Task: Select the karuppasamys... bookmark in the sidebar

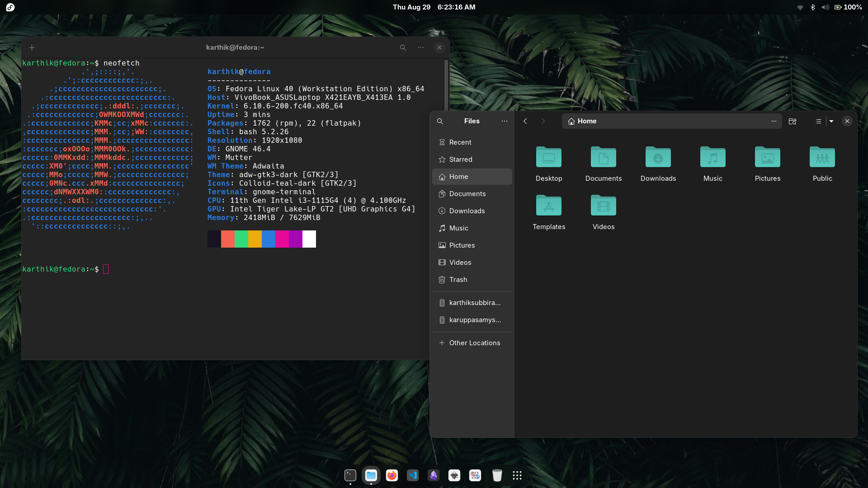Action: click(x=472, y=320)
